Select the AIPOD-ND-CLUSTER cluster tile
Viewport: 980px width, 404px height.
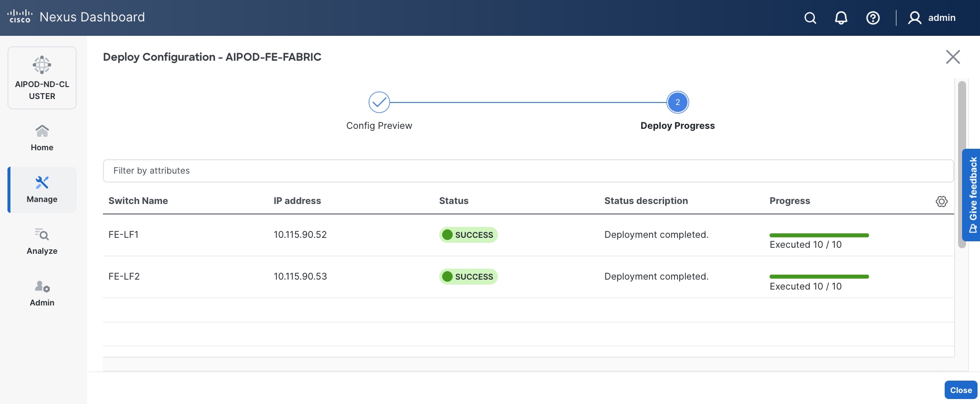pos(42,78)
